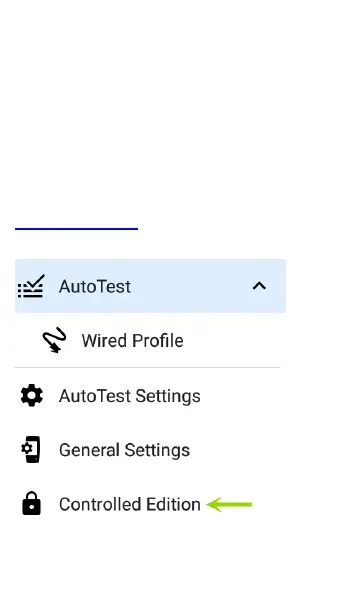This screenshot has width=360, height=612.
Task: Click the AutoTest checklist icon
Action: click(x=31, y=286)
